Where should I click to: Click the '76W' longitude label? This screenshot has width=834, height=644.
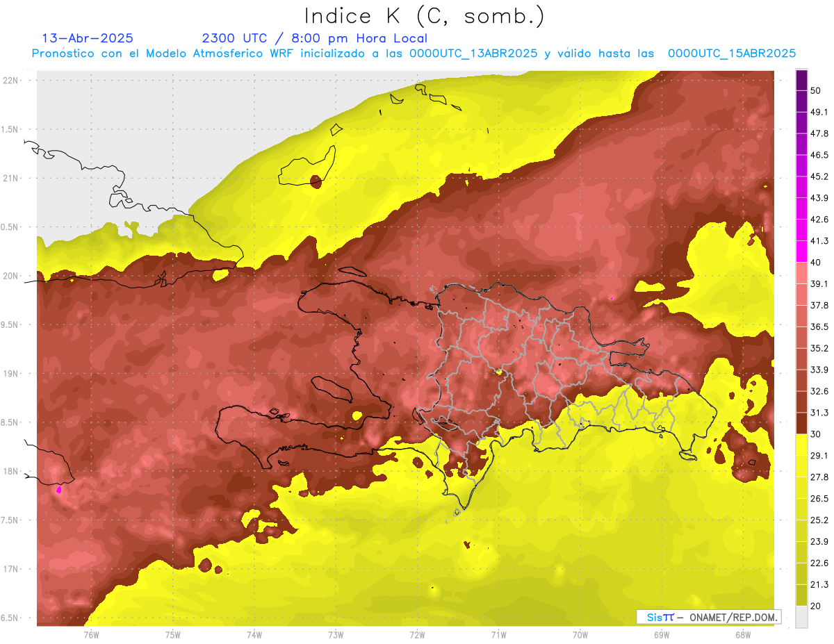click(91, 635)
